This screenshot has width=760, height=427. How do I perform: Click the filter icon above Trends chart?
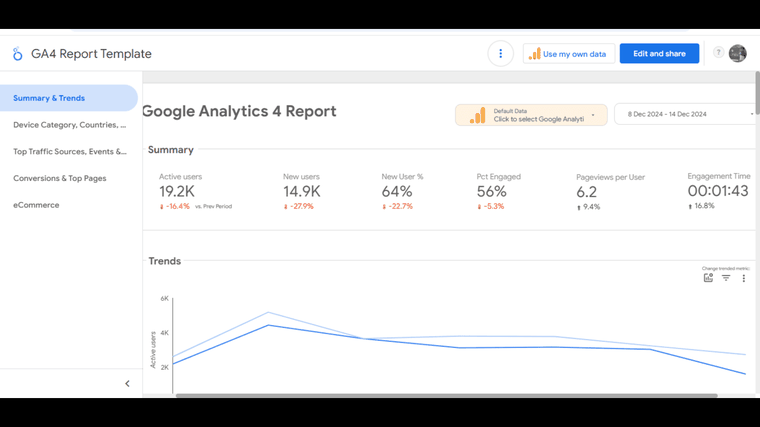click(x=726, y=278)
